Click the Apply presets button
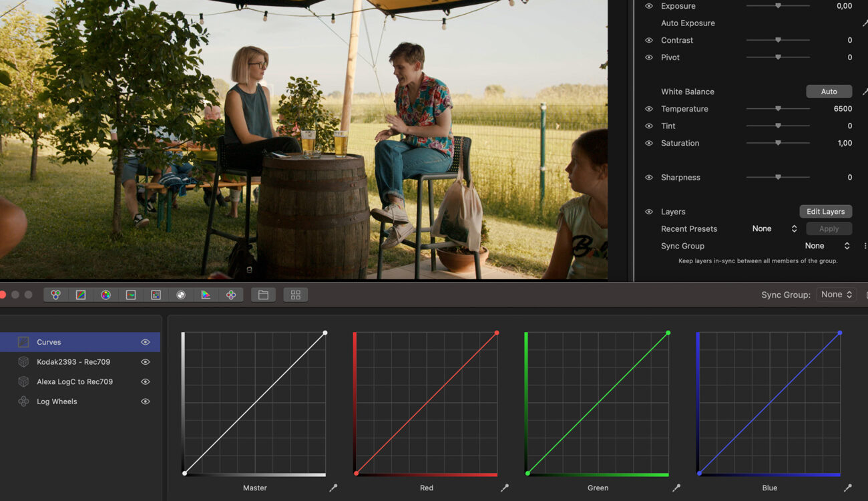868x501 pixels. 829,228
